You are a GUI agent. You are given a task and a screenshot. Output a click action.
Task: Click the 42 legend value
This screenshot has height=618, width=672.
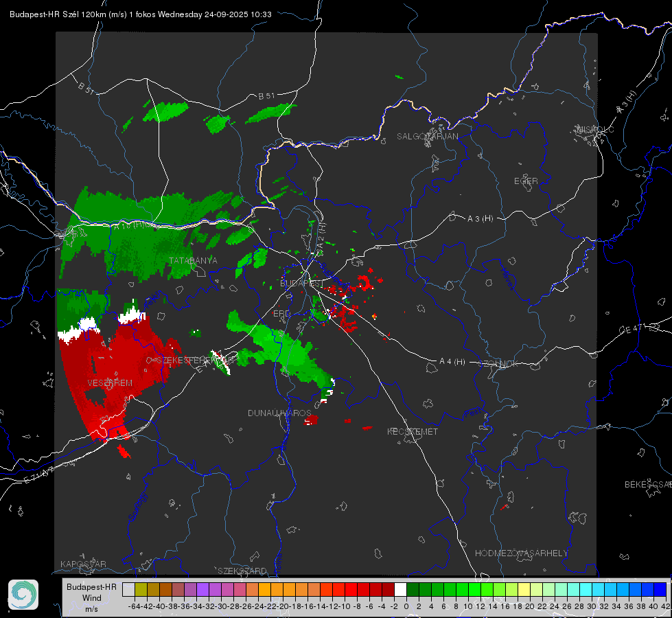[x=666, y=606]
